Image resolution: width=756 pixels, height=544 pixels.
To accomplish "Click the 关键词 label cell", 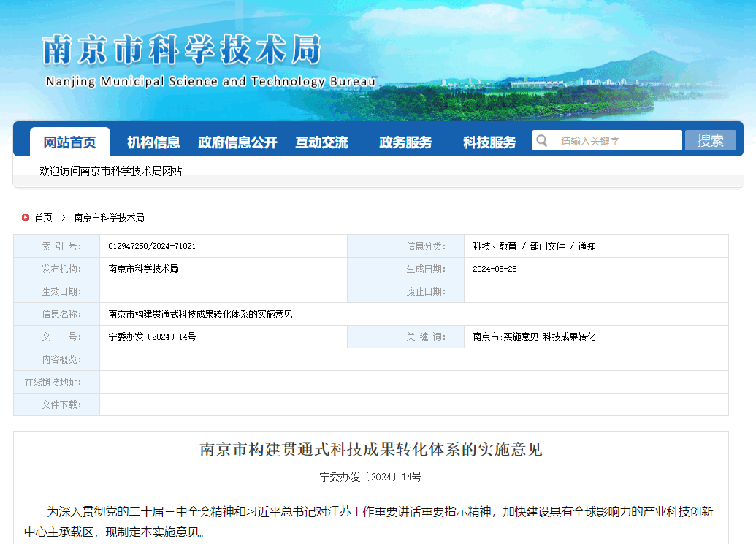I will [405, 337].
